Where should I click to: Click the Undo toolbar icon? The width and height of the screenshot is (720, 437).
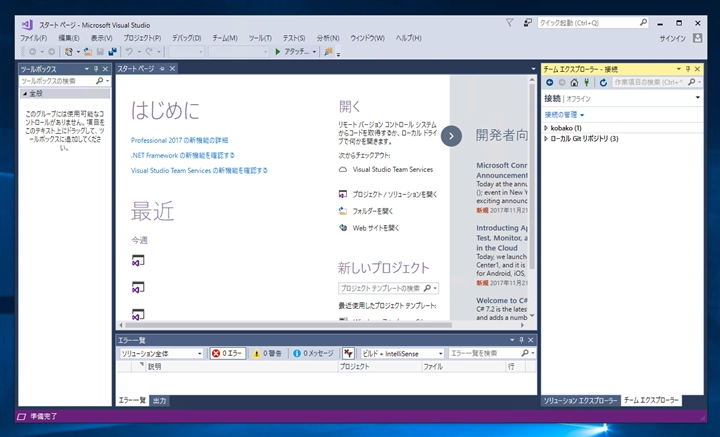coord(129,52)
